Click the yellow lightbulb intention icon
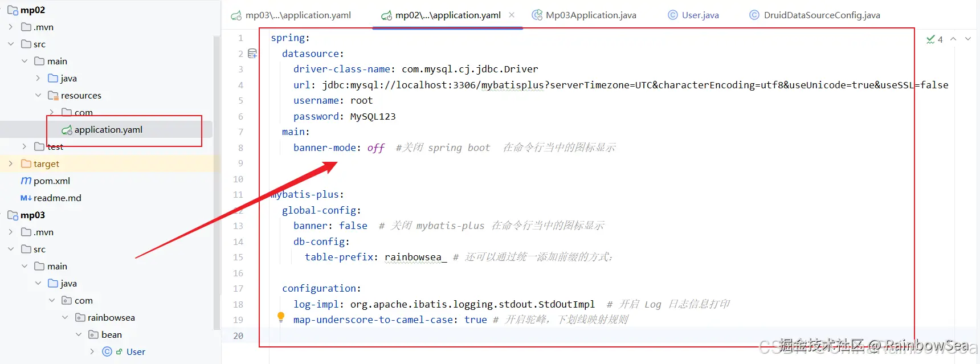The width and height of the screenshot is (980, 364). [281, 317]
